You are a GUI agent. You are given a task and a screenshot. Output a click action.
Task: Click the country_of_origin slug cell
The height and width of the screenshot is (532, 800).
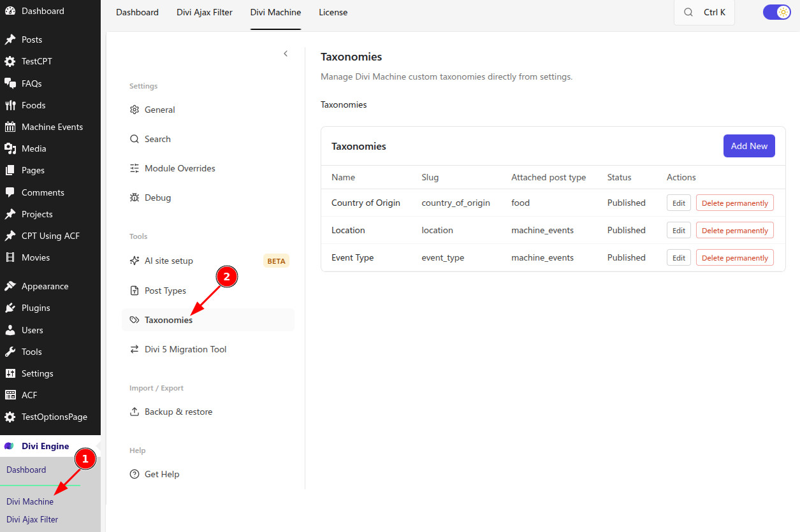pyautogui.click(x=456, y=203)
